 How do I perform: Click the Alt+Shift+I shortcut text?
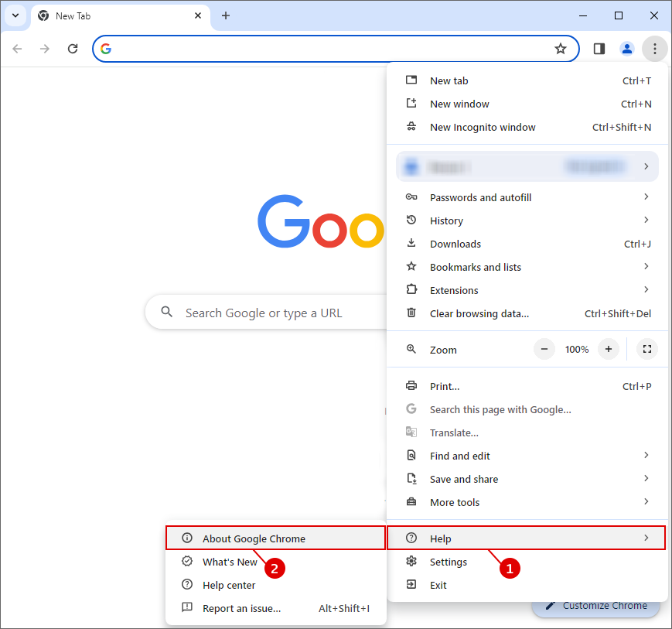[x=344, y=608]
